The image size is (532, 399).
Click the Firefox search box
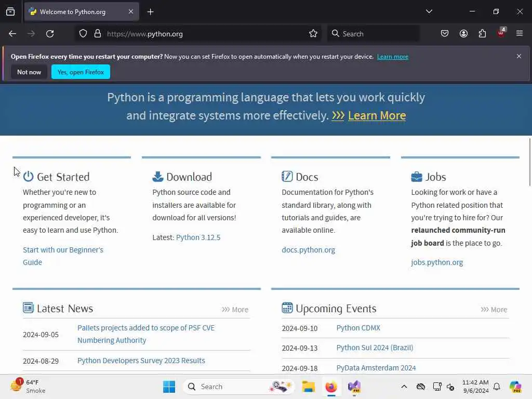[x=373, y=34]
